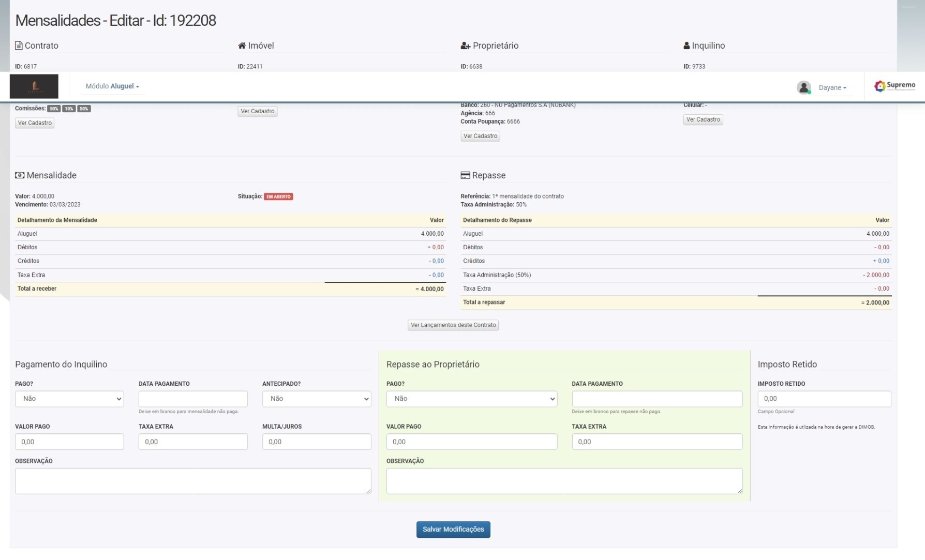Click the Proprietário user-plus icon
Screen dimensions: 925x560
(x=465, y=46)
